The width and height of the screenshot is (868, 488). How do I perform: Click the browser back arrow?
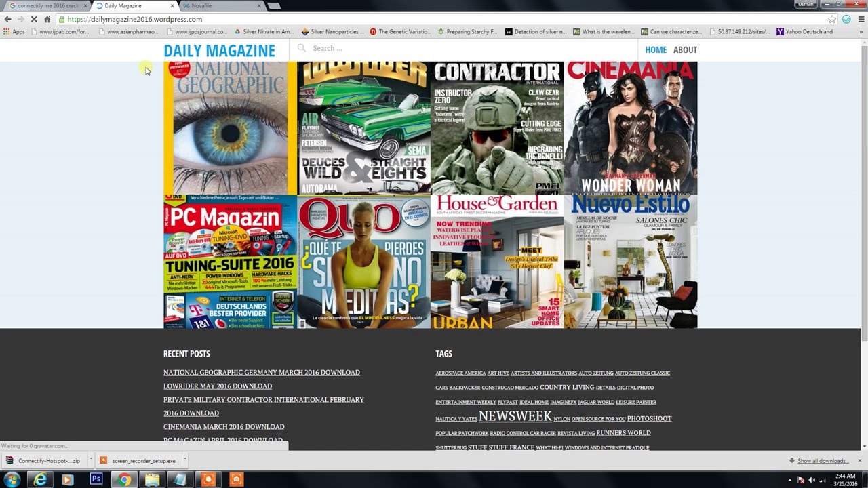7,19
